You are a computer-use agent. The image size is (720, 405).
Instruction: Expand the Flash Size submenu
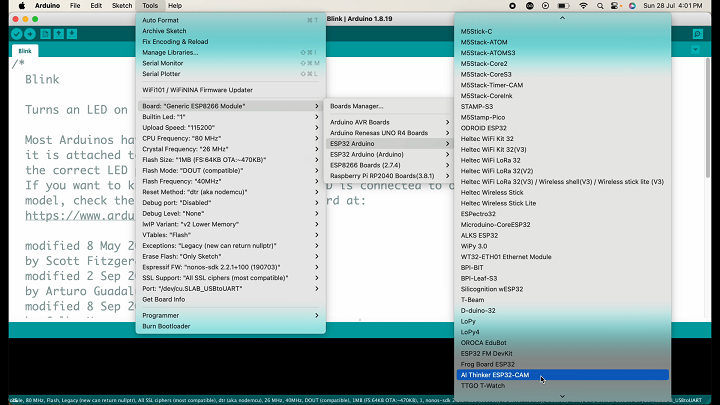tap(231, 160)
